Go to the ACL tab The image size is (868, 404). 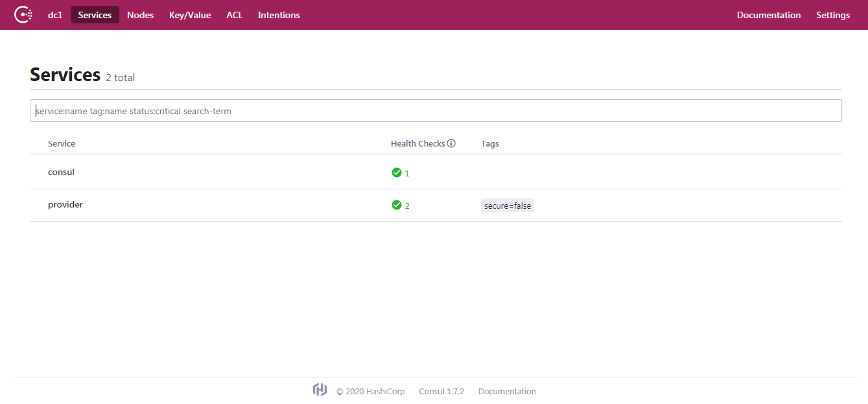[235, 15]
